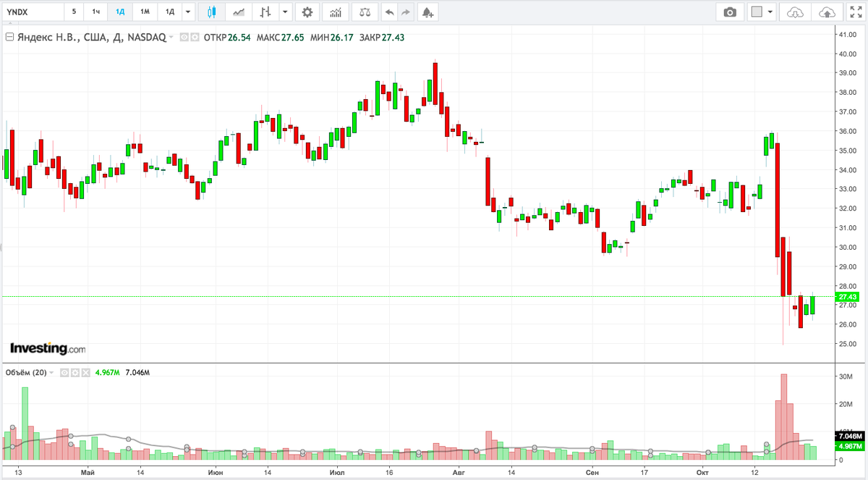Open chart properties gear in top toolbar
This screenshot has height=480, width=868.
(307, 12)
